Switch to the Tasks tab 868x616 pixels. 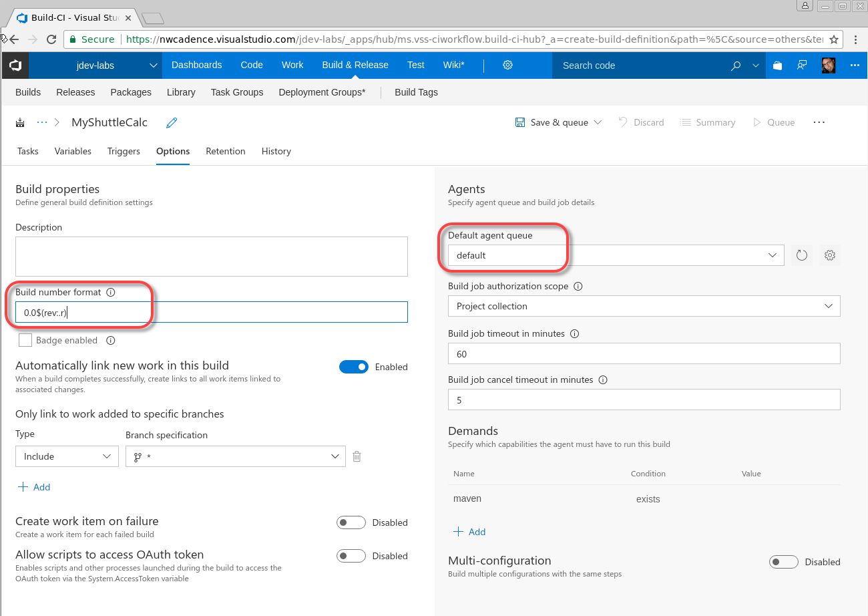point(28,151)
